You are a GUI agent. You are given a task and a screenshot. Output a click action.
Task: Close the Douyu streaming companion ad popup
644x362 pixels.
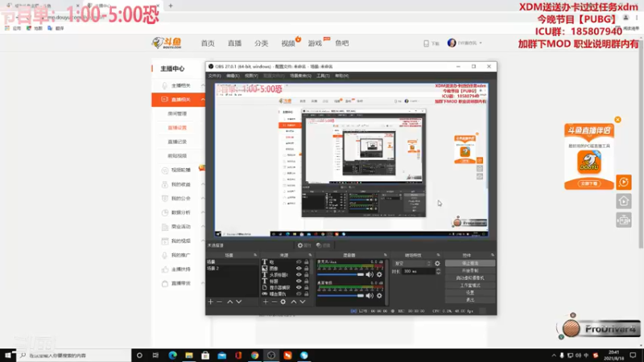click(617, 120)
